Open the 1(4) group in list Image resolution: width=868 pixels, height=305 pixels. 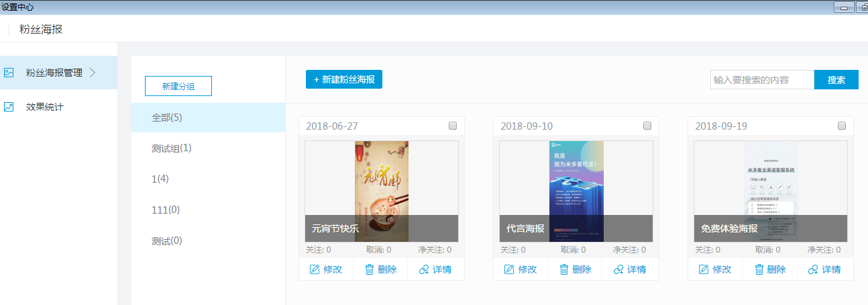click(160, 179)
